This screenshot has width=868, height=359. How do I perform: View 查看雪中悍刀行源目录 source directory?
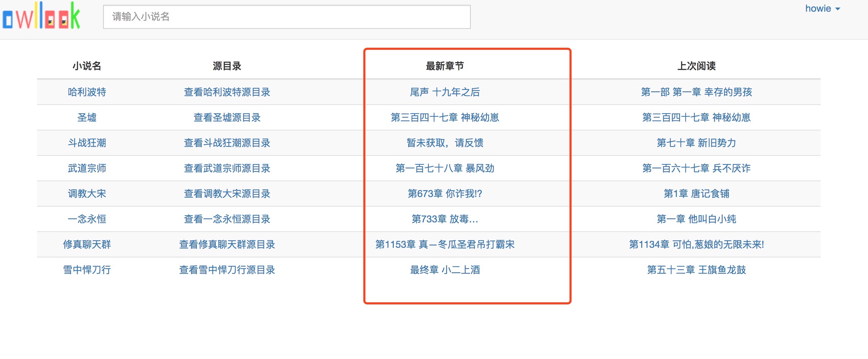pos(227,270)
